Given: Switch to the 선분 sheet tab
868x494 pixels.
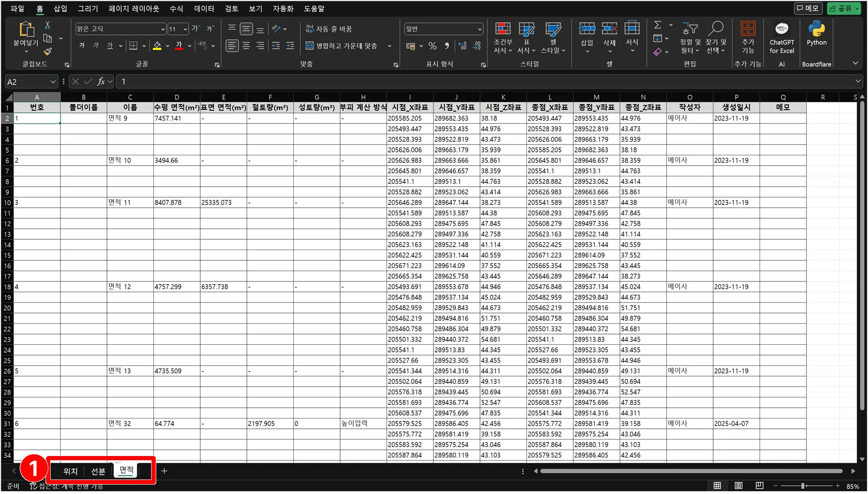Looking at the screenshot, I should [x=98, y=471].
